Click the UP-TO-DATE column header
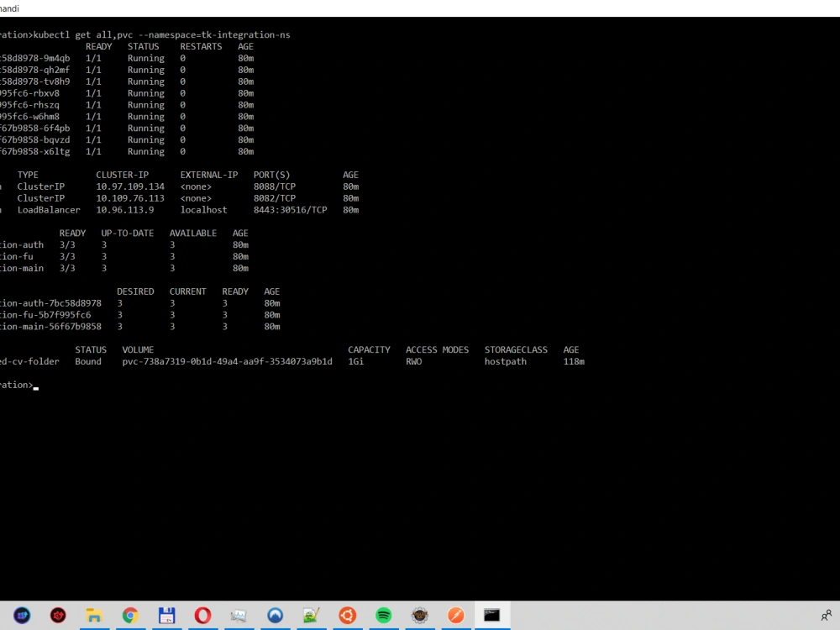Viewport: 840px width, 630px height. click(x=128, y=234)
